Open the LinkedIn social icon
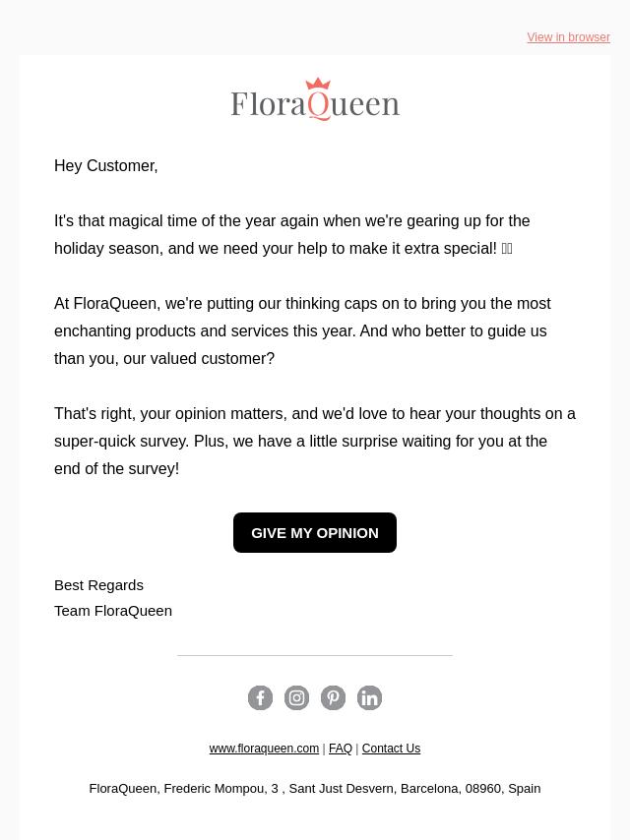This screenshot has width=630, height=840. tap(369, 697)
